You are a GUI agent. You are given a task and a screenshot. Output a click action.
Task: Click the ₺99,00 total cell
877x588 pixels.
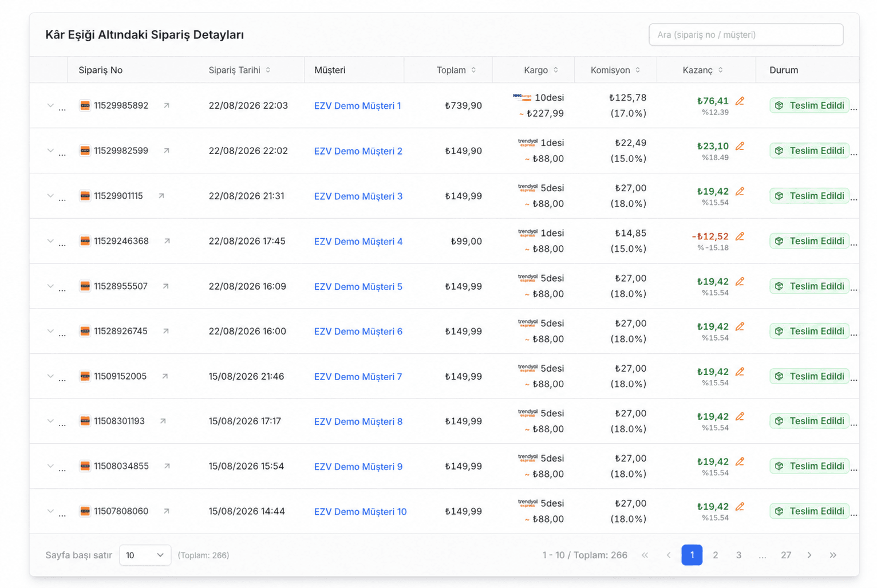coord(466,241)
